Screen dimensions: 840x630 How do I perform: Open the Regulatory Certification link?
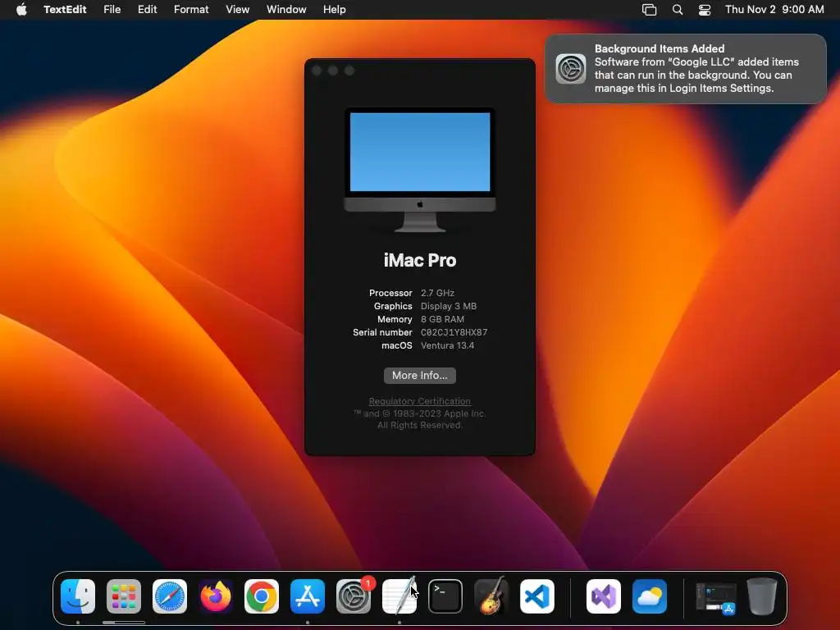(x=420, y=401)
